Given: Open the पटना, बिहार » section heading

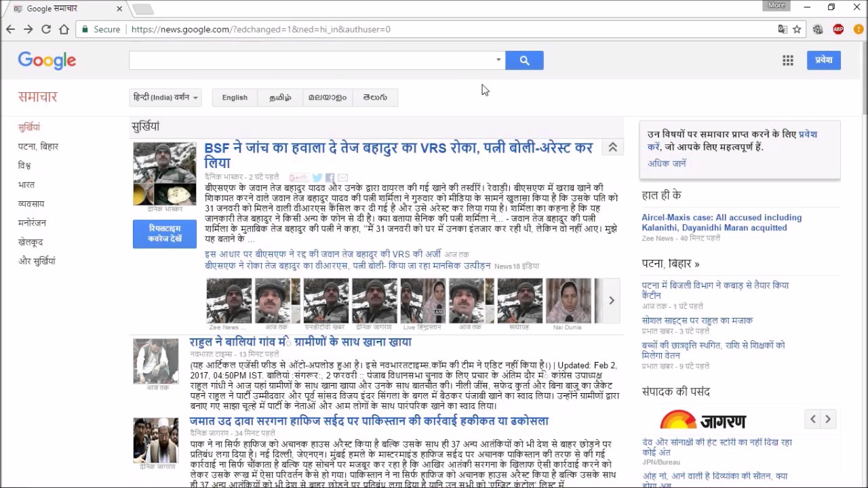Looking at the screenshot, I should [x=671, y=264].
